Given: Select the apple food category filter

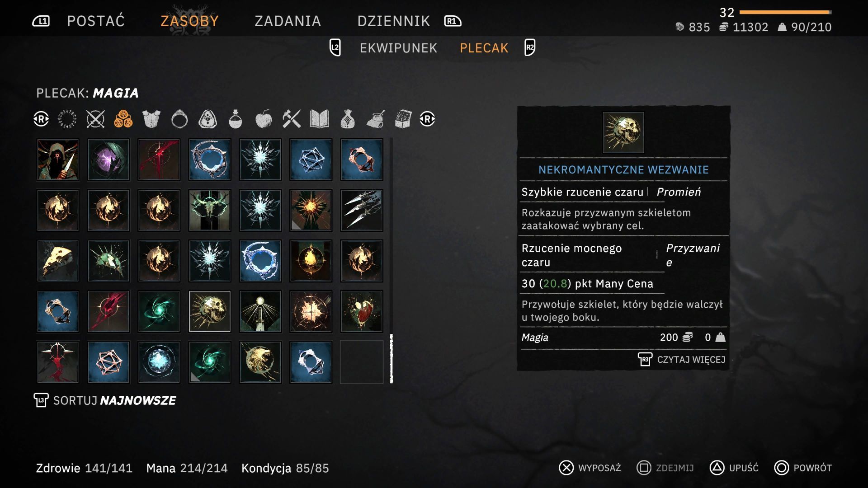Looking at the screenshot, I should click(x=264, y=119).
